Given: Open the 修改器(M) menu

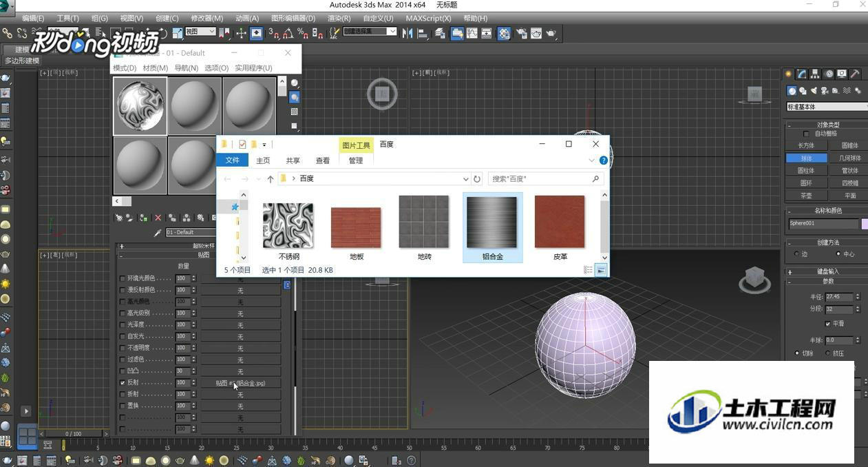Looking at the screenshot, I should pos(207,19).
